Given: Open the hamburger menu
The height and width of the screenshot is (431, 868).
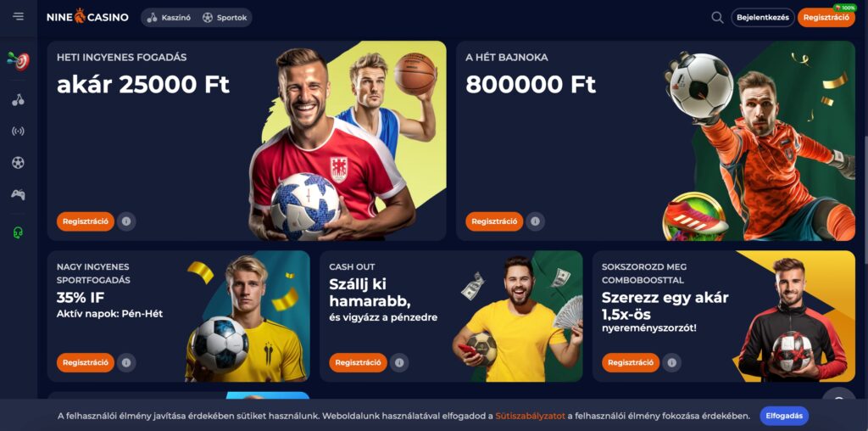Looking at the screenshot, I should (19, 17).
